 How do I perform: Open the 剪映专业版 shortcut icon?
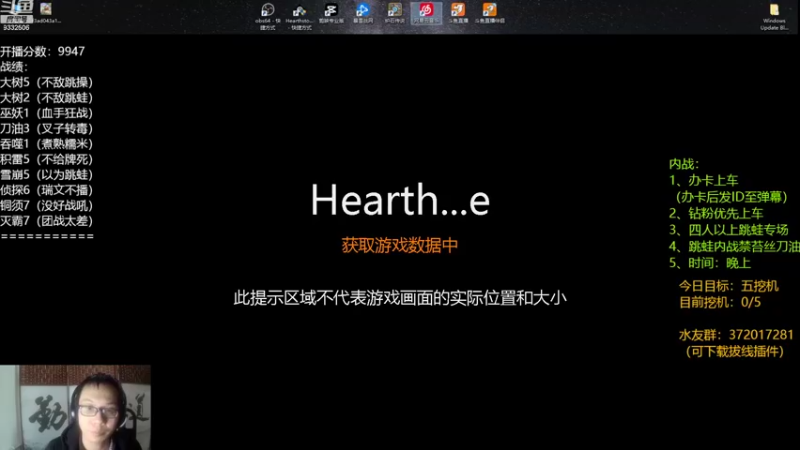point(331,13)
